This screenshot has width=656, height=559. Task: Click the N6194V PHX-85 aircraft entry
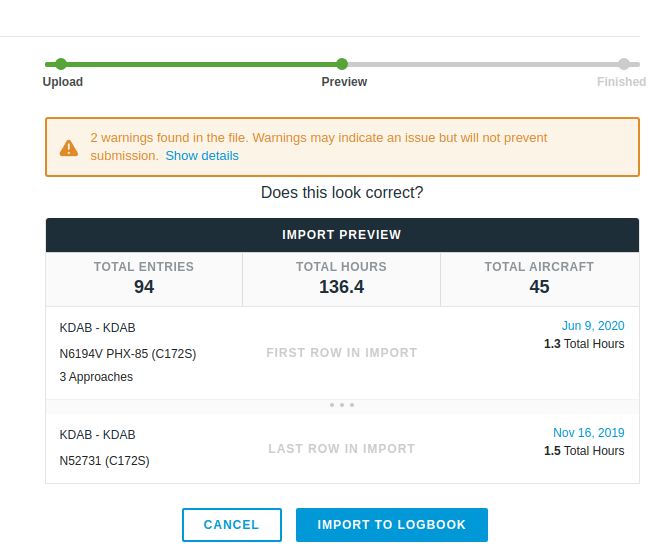click(128, 353)
